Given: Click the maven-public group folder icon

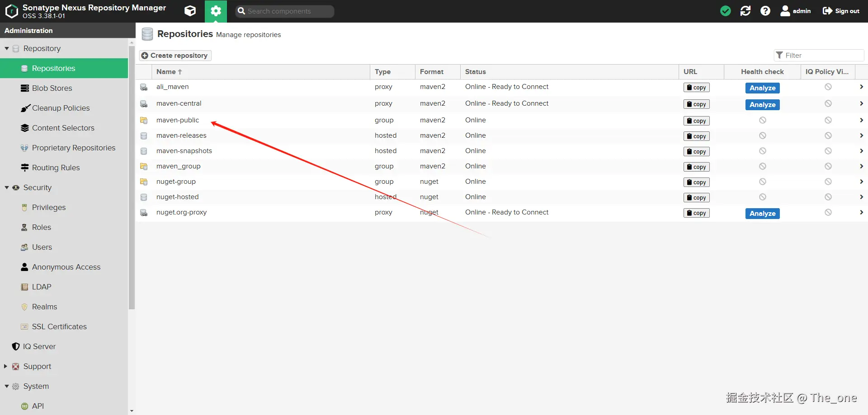Looking at the screenshot, I should click(144, 121).
